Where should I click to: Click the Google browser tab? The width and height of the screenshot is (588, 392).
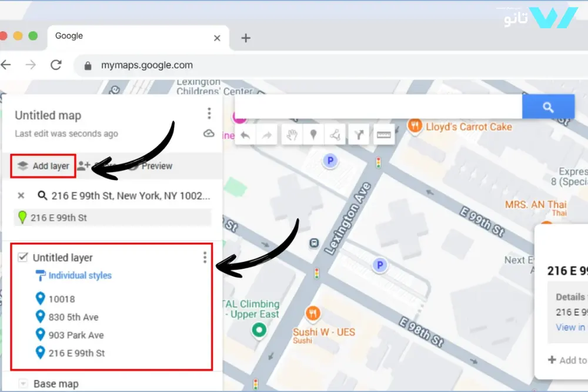click(129, 36)
